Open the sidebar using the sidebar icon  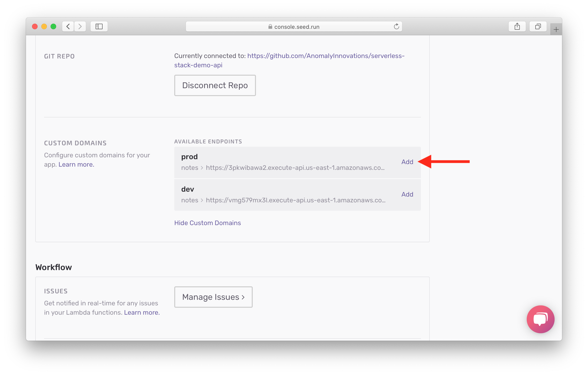(99, 26)
